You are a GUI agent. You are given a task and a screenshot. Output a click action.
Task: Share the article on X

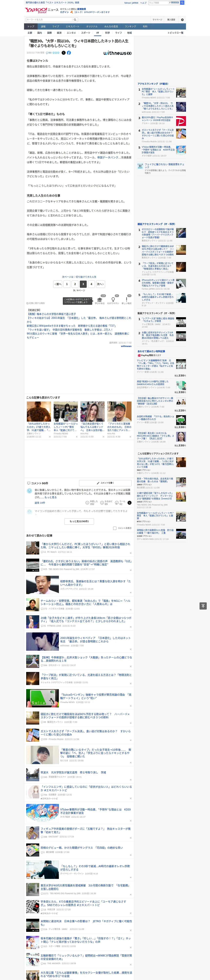point(64,53)
